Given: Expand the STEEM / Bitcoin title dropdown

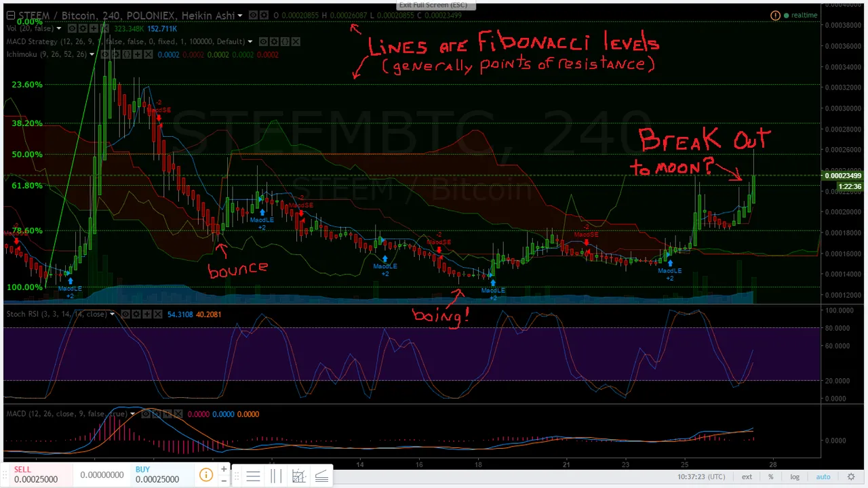Looking at the screenshot, I should (240, 15).
